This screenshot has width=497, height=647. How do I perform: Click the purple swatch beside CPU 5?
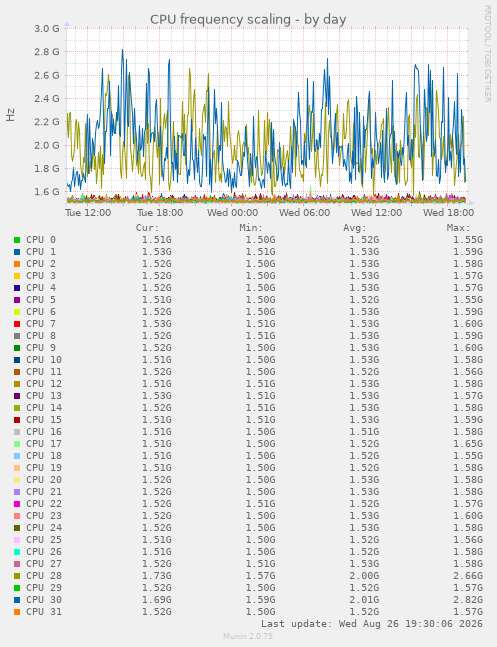coord(17,300)
